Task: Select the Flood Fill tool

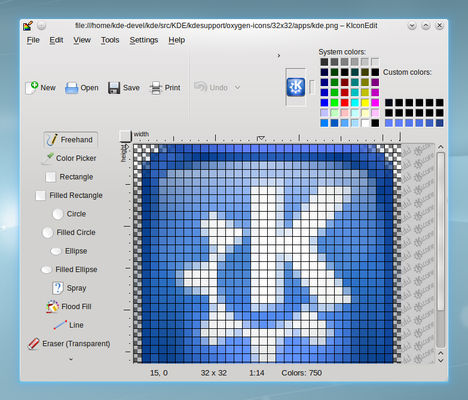Action: click(x=69, y=306)
